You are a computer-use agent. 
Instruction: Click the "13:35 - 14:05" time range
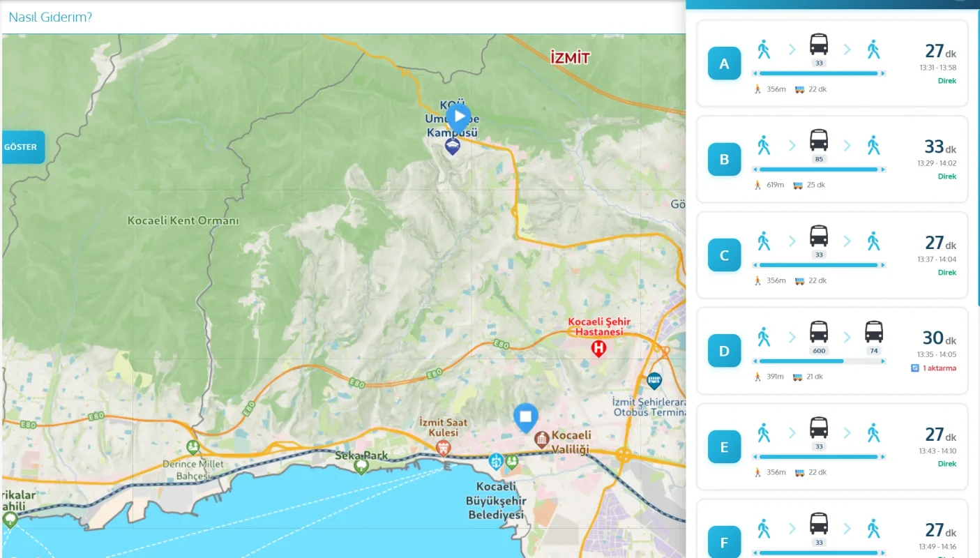click(937, 355)
